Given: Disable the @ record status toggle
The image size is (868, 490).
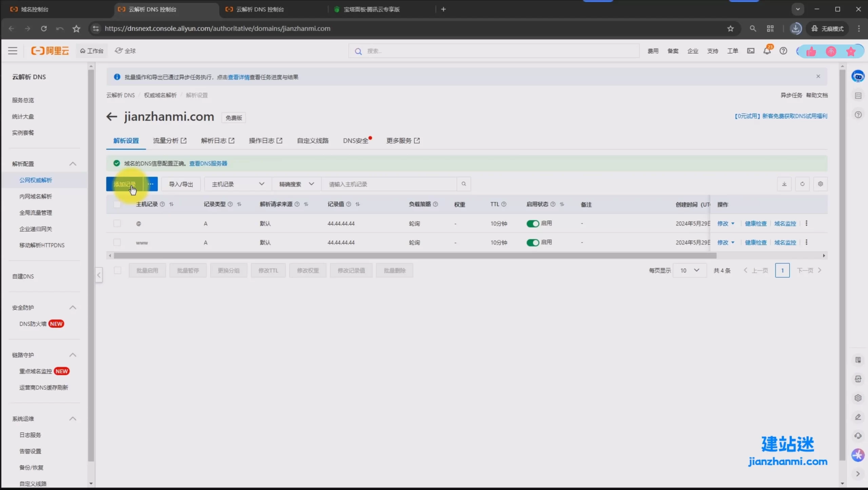Looking at the screenshot, I should [x=532, y=224].
